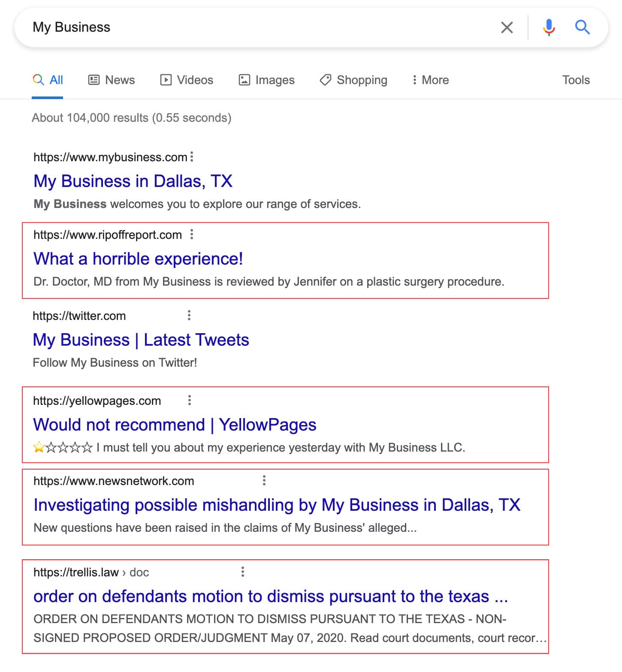Screen dimensions: 622x672
Task: Open 'What a horrible experience!' result
Action: pyautogui.click(x=138, y=259)
